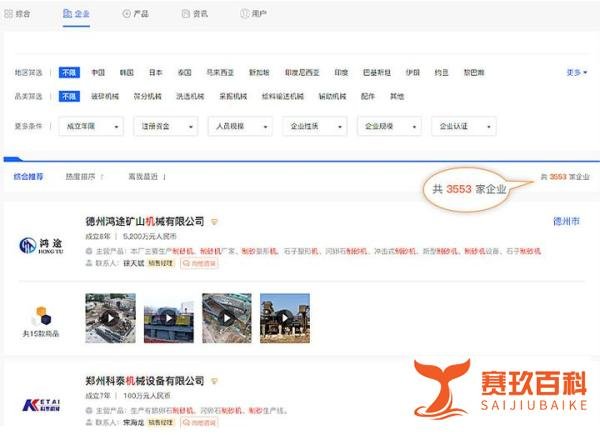
Task: Open the 资讯 tab
Action: tap(195, 14)
